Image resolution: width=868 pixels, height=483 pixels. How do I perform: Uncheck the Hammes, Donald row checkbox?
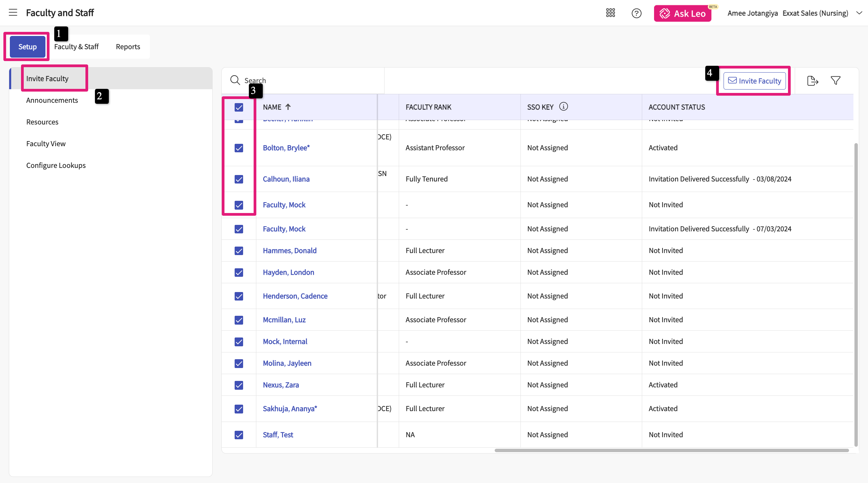[x=239, y=251]
